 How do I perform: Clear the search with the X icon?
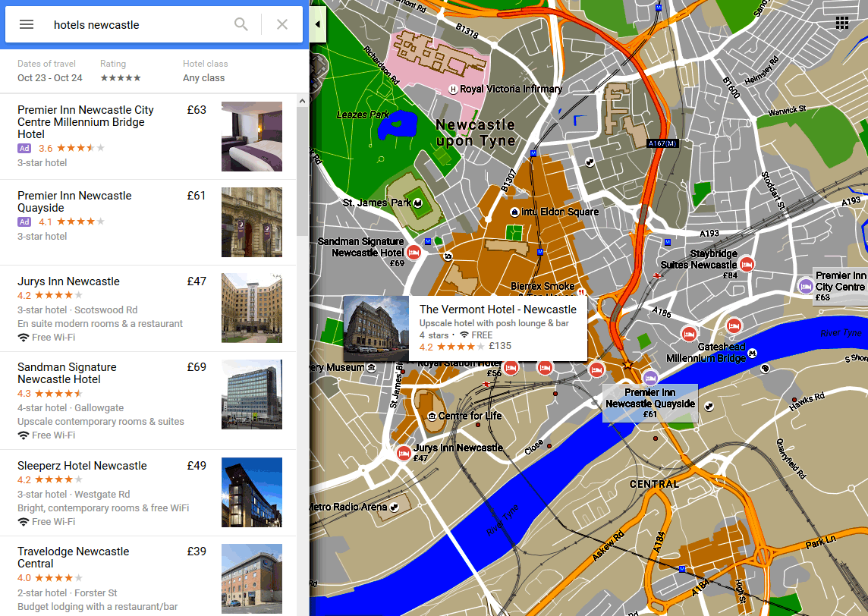pyautogui.click(x=282, y=24)
